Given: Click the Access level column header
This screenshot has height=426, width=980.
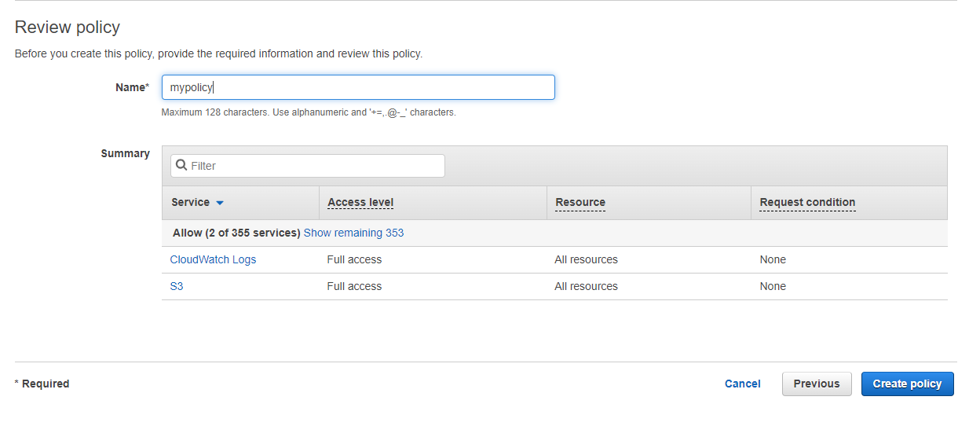Looking at the screenshot, I should point(360,203).
